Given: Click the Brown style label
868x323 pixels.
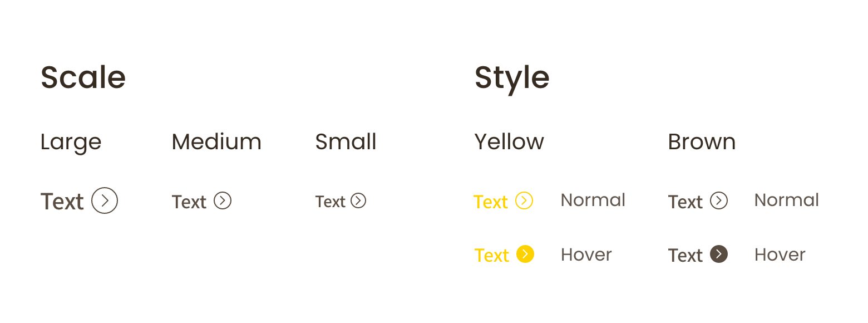Looking at the screenshot, I should [x=702, y=141].
